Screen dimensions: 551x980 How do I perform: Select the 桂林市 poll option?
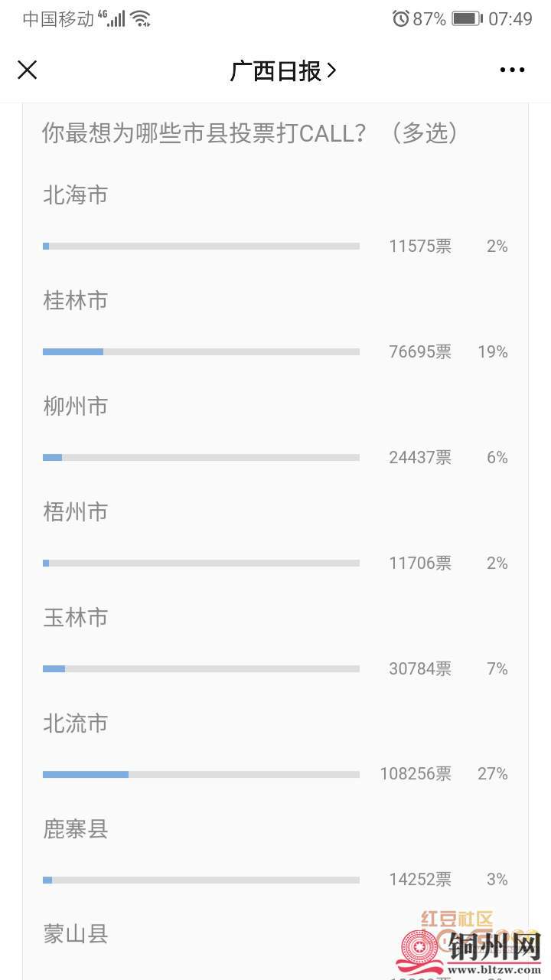pyautogui.click(x=76, y=301)
